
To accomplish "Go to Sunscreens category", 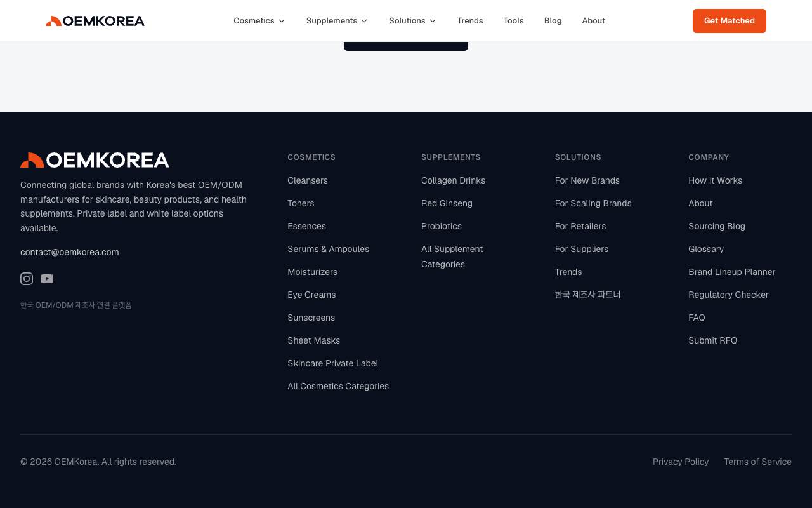I will pyautogui.click(x=311, y=317).
